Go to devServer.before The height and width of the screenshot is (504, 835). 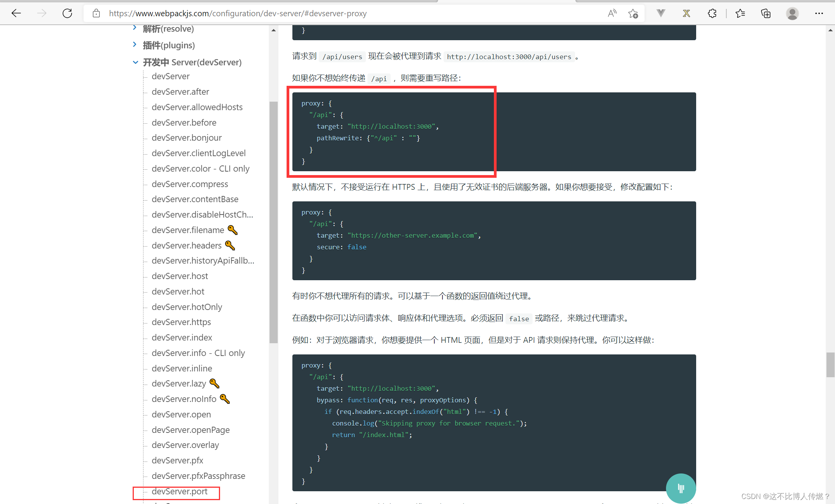point(184,123)
